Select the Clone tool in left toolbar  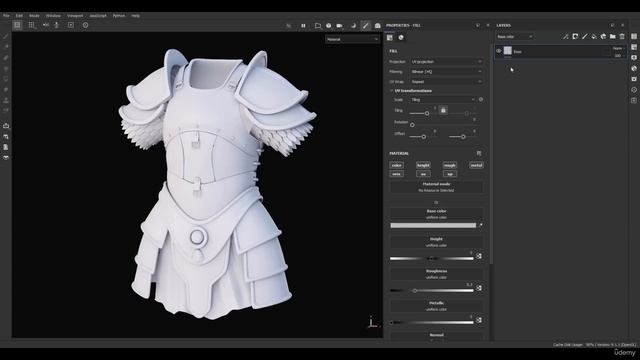[x=6, y=100]
